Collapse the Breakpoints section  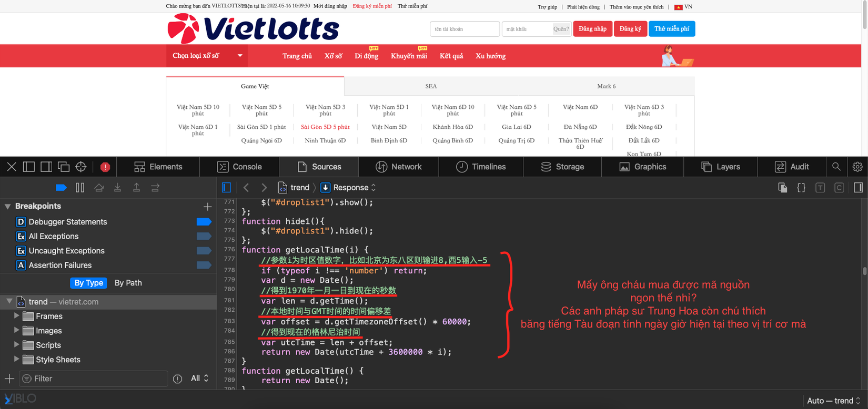click(x=7, y=207)
